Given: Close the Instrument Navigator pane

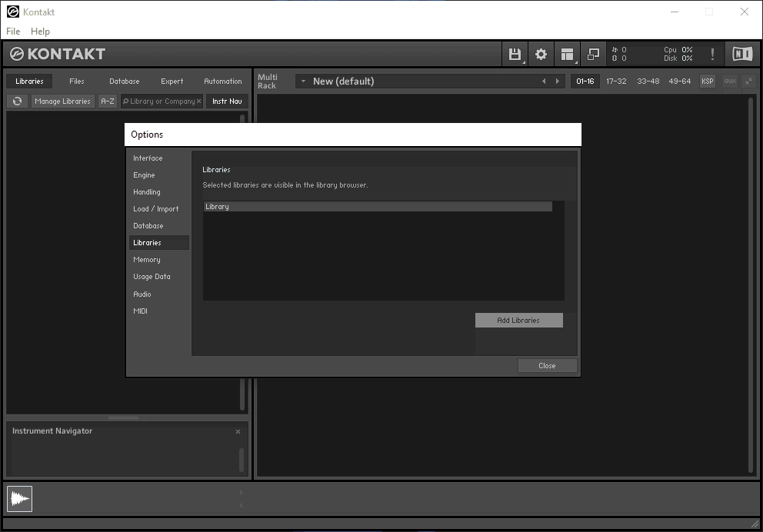Looking at the screenshot, I should [x=238, y=432].
